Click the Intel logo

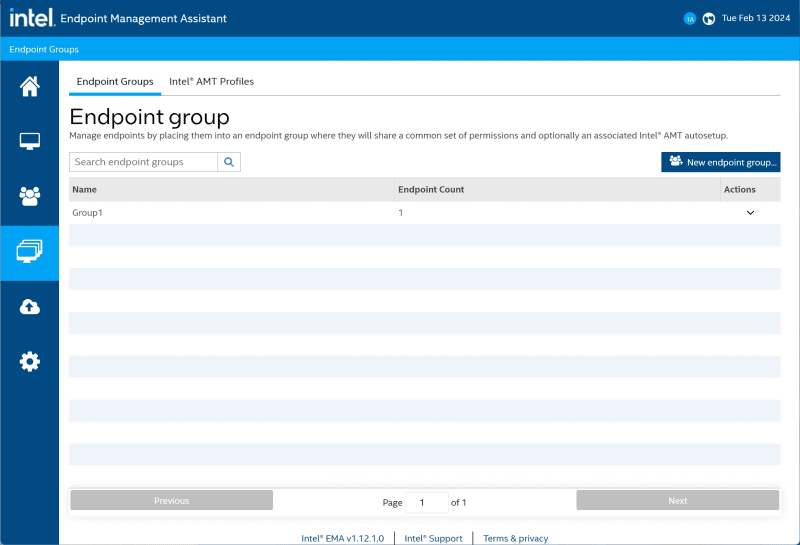coord(31,18)
